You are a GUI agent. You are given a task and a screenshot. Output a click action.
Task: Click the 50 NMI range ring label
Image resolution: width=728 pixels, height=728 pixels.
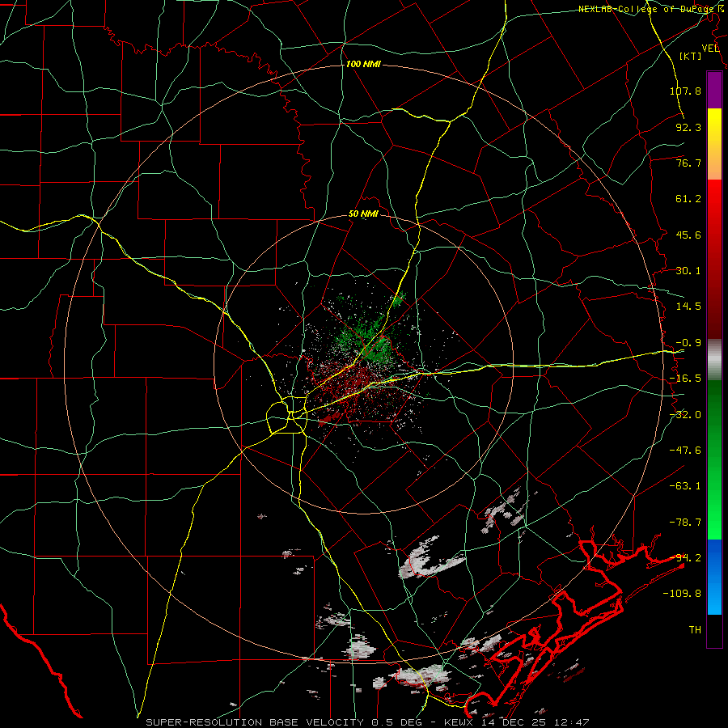[363, 214]
